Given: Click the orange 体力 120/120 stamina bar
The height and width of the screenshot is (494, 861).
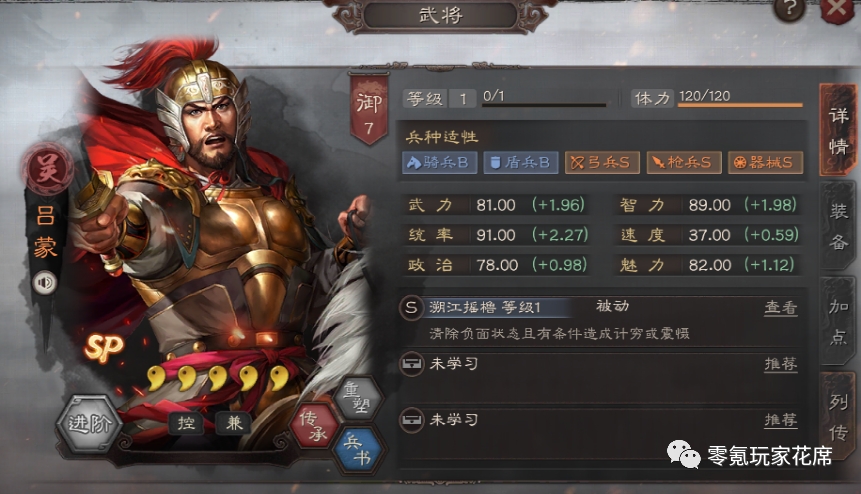Looking at the screenshot, I should (x=740, y=104).
